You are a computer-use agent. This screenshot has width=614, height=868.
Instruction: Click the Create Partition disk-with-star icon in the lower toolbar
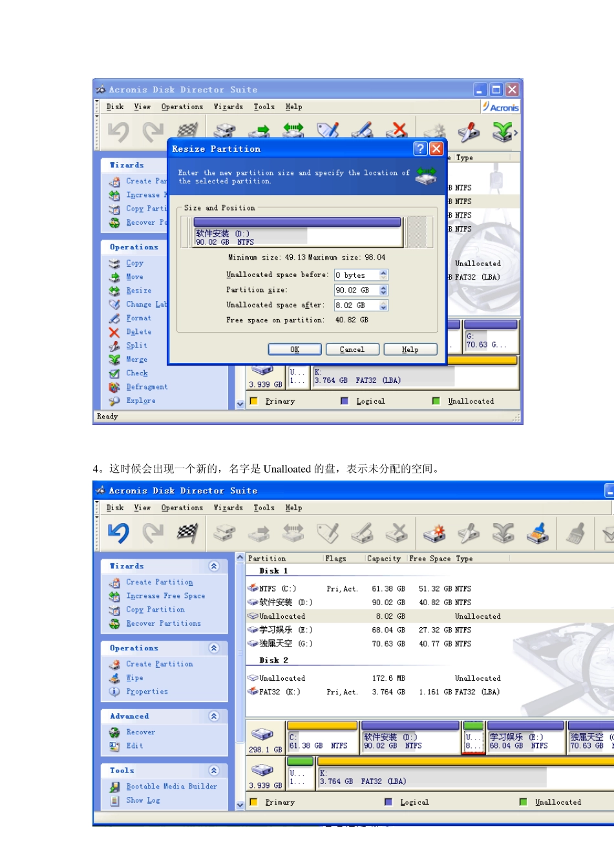pos(434,533)
